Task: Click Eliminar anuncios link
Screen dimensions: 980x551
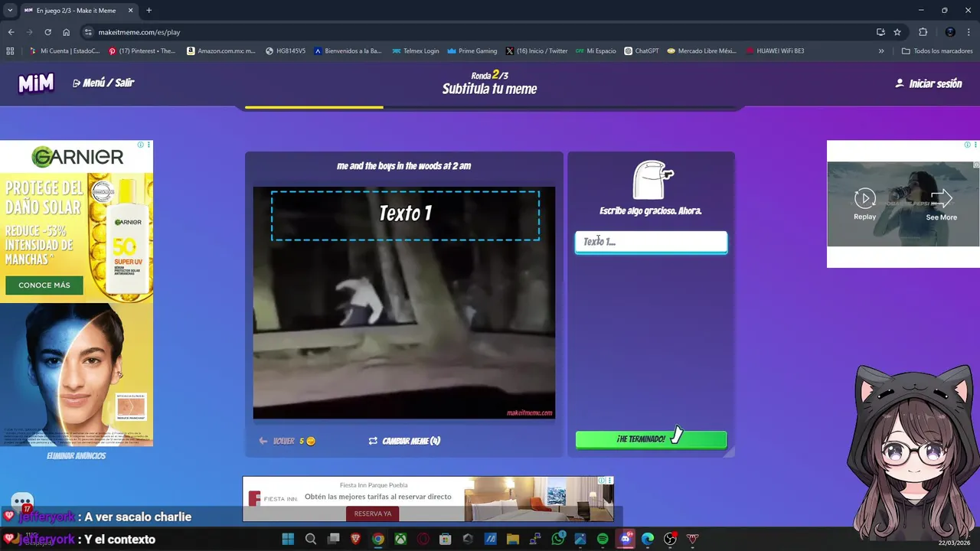Action: [x=76, y=455]
